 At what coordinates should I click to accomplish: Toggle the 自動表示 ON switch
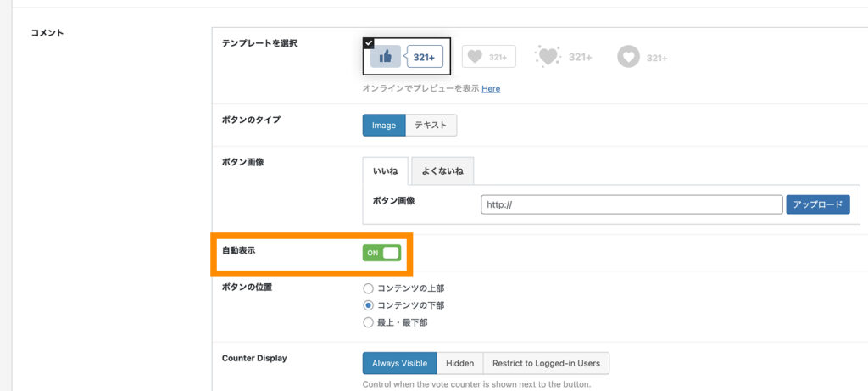(x=381, y=253)
